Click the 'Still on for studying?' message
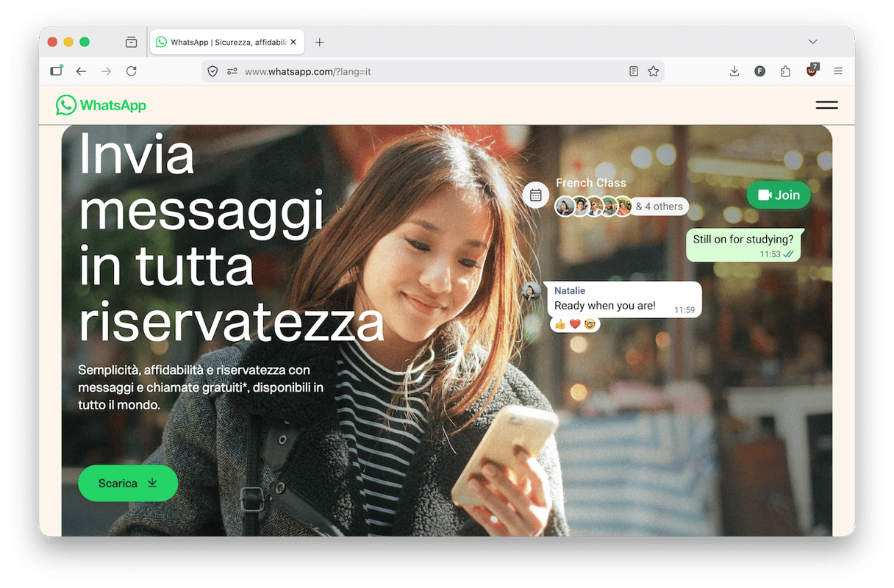 click(743, 245)
